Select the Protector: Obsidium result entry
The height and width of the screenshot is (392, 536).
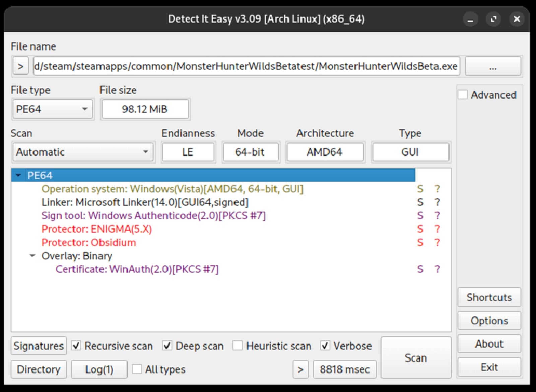pos(89,243)
